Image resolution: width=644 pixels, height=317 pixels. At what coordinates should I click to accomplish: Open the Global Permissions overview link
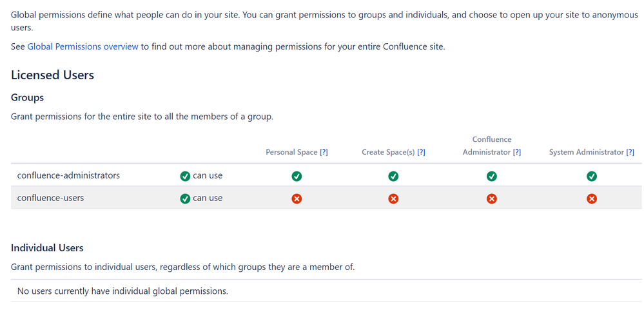[x=83, y=46]
